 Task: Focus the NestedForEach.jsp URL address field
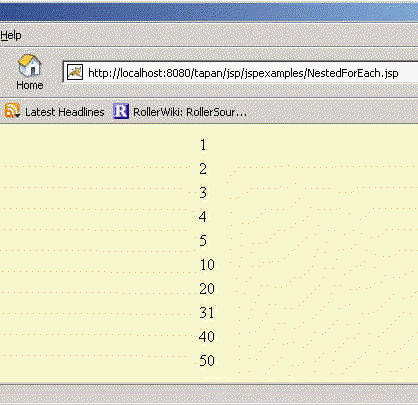(240, 72)
